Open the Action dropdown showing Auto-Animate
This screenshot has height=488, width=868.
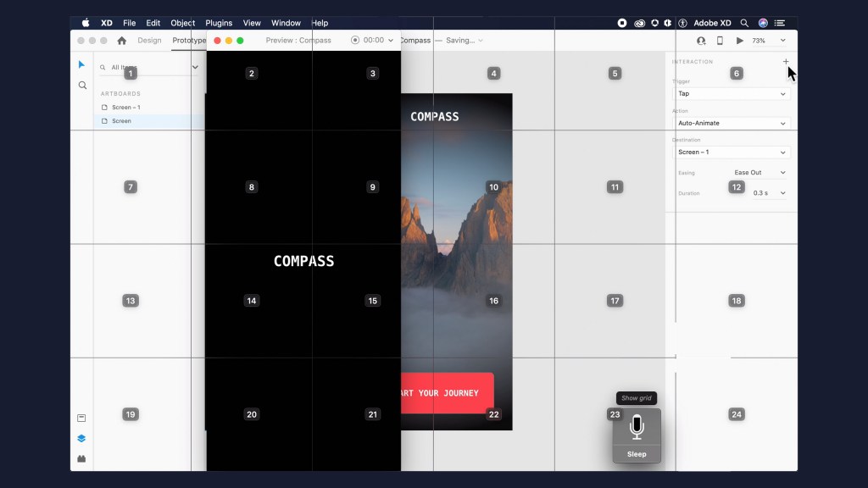point(732,123)
